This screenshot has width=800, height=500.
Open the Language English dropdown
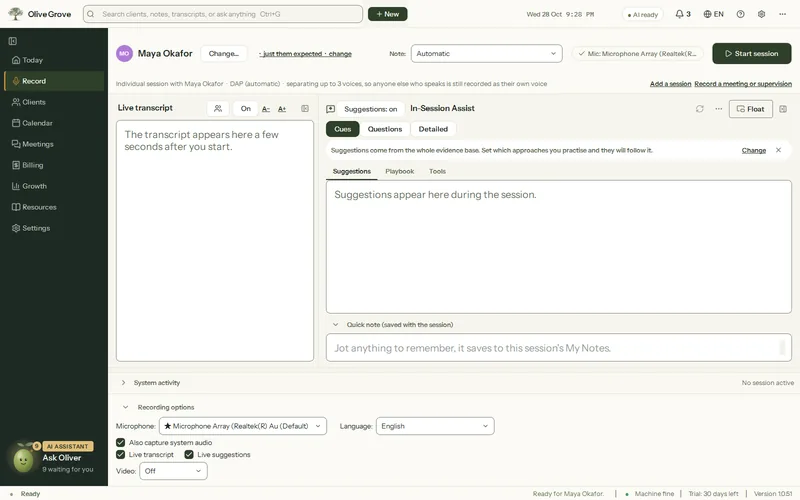[x=435, y=426]
